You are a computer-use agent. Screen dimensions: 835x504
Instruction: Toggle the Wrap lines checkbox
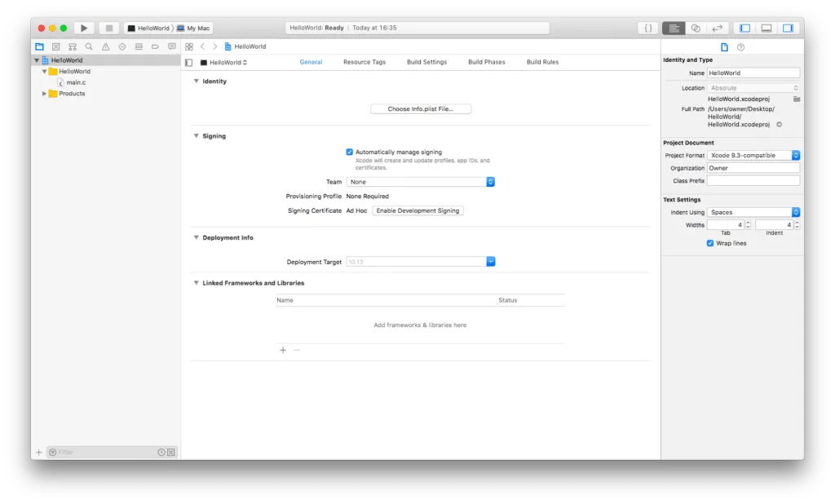tap(710, 244)
